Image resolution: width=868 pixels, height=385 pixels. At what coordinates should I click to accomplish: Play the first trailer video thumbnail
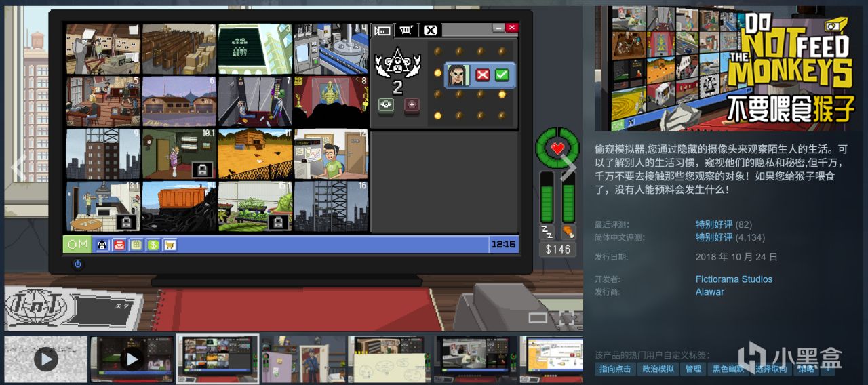point(46,358)
